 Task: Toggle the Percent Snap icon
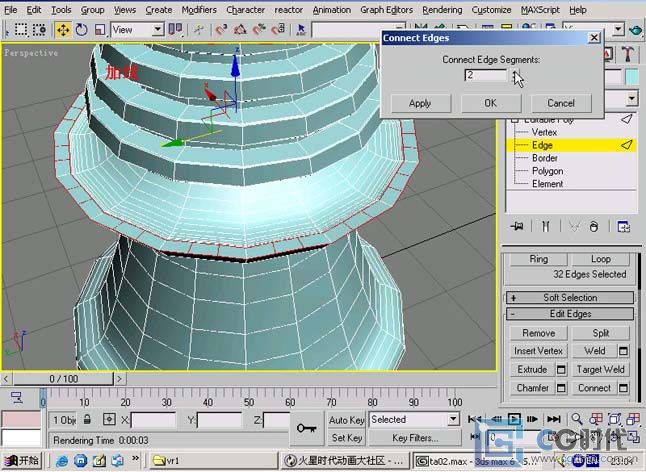[259, 30]
